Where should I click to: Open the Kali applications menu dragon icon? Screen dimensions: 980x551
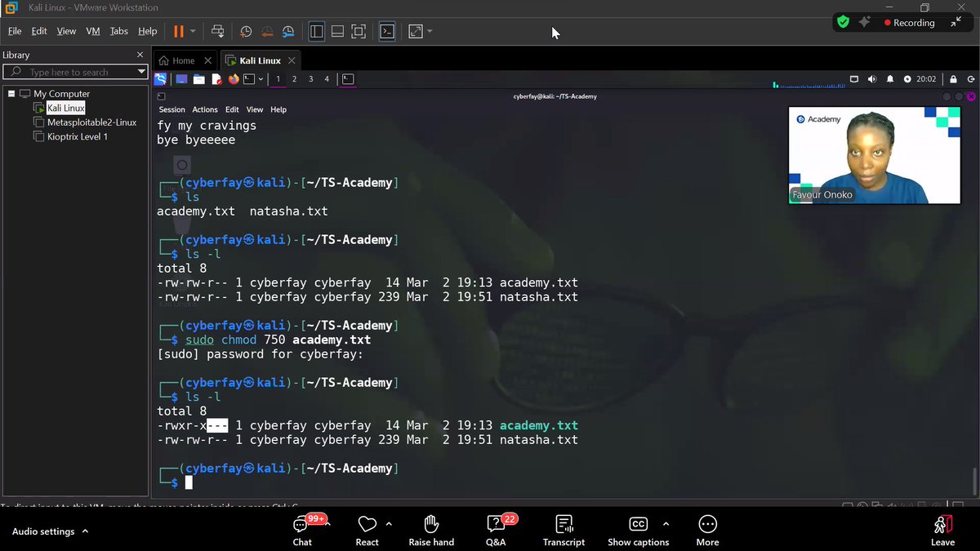pyautogui.click(x=160, y=79)
